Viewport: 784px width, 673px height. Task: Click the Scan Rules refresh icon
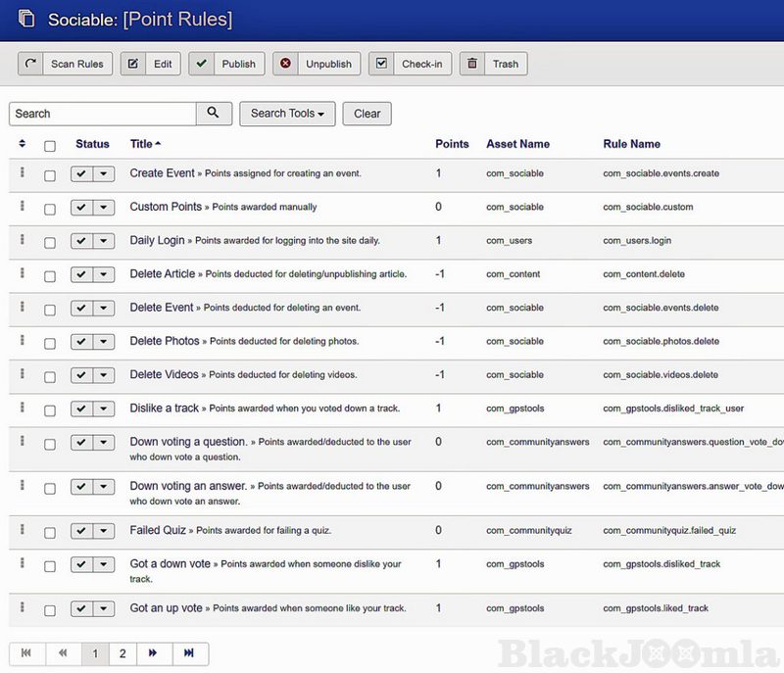click(x=31, y=64)
